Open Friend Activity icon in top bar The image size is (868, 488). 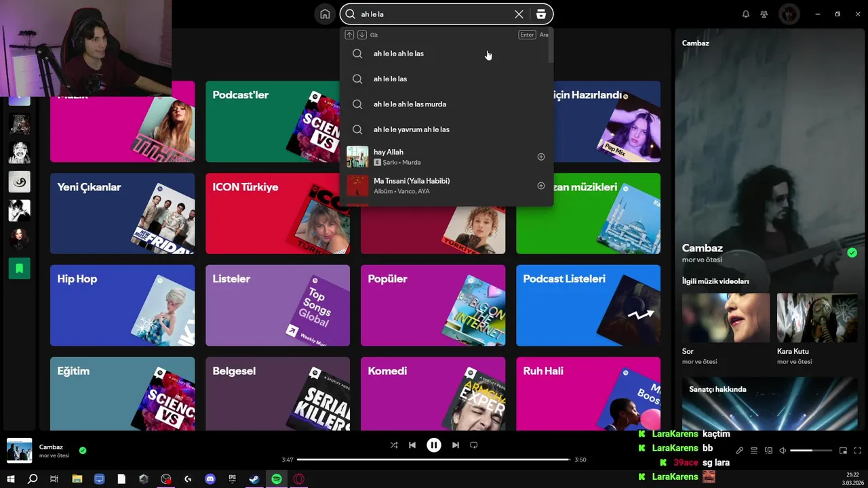pyautogui.click(x=764, y=14)
